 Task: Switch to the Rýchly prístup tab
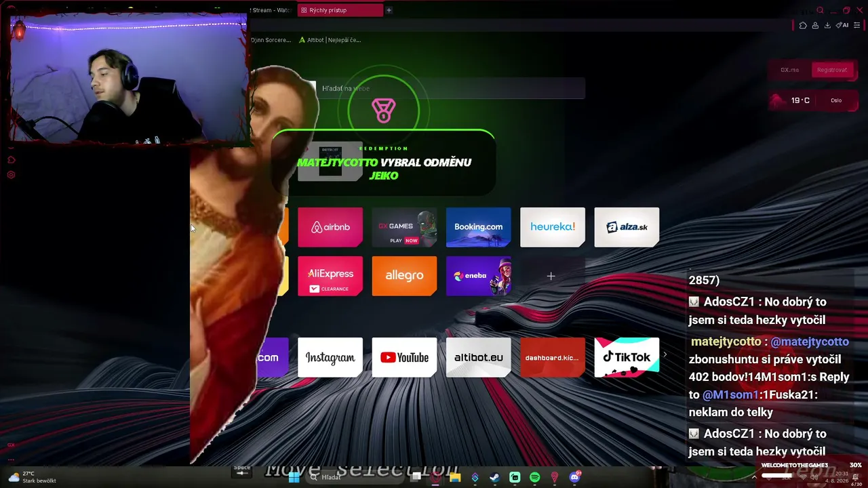click(340, 10)
